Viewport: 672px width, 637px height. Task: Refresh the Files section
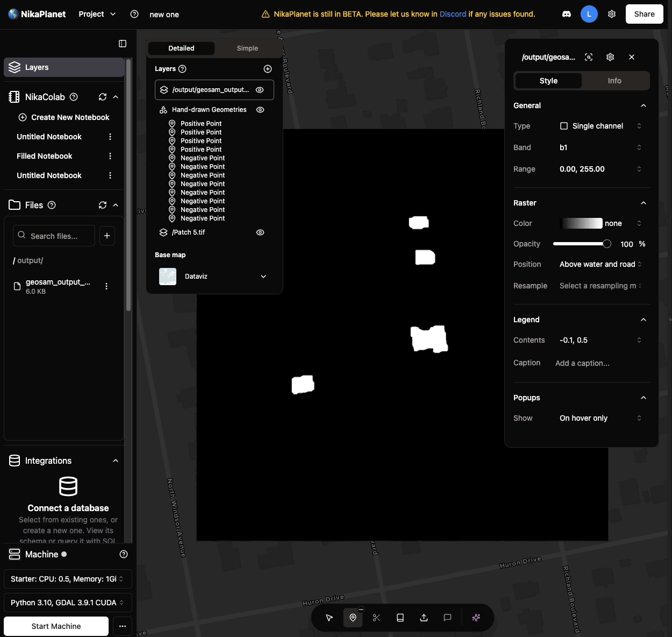(103, 205)
